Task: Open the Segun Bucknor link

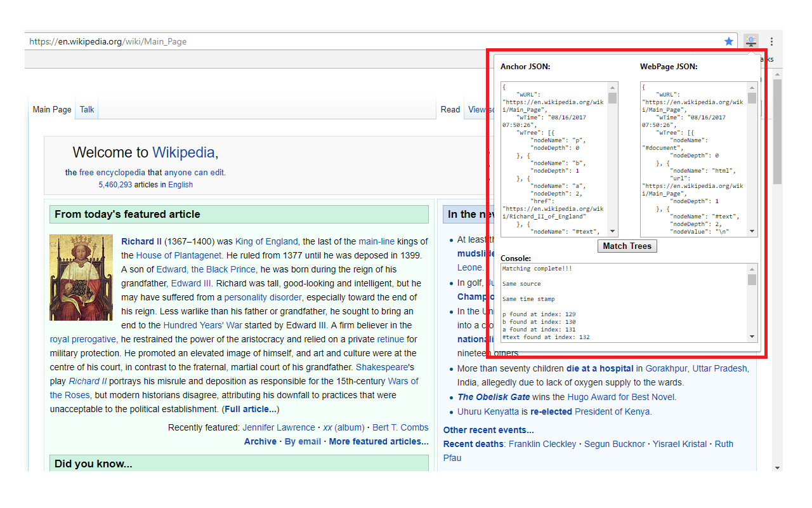Action: [615, 444]
